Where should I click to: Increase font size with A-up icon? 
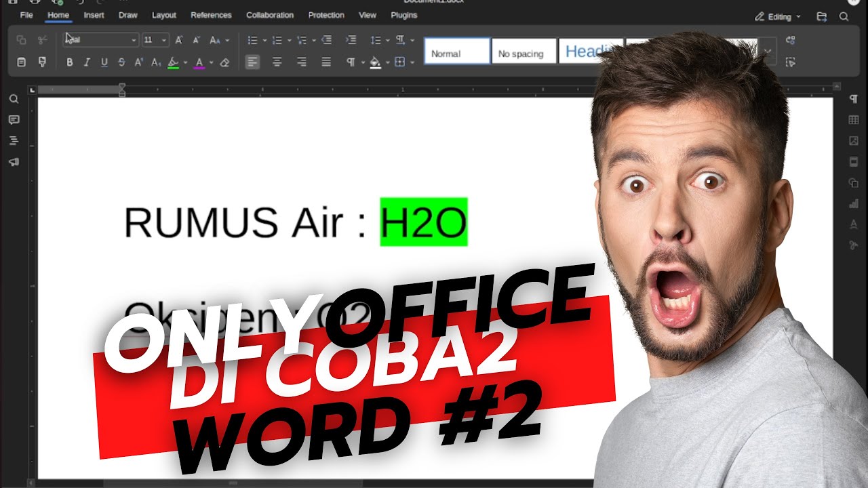click(179, 40)
